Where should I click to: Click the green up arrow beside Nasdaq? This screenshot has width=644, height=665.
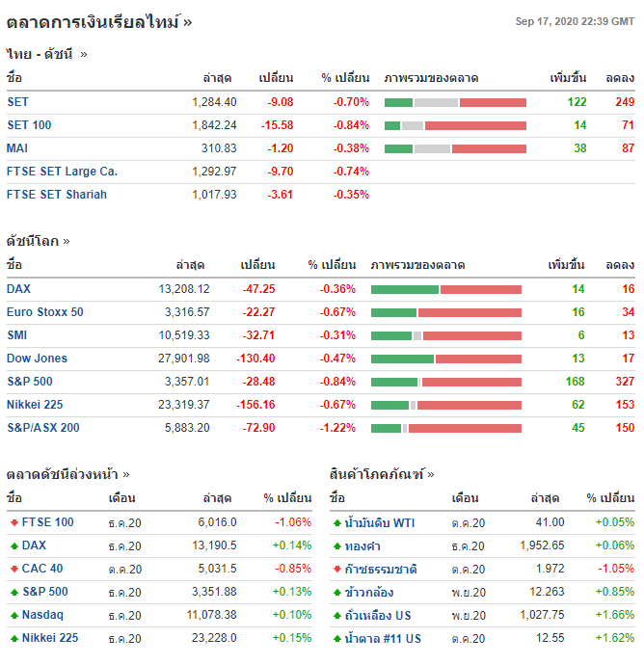coord(13,615)
